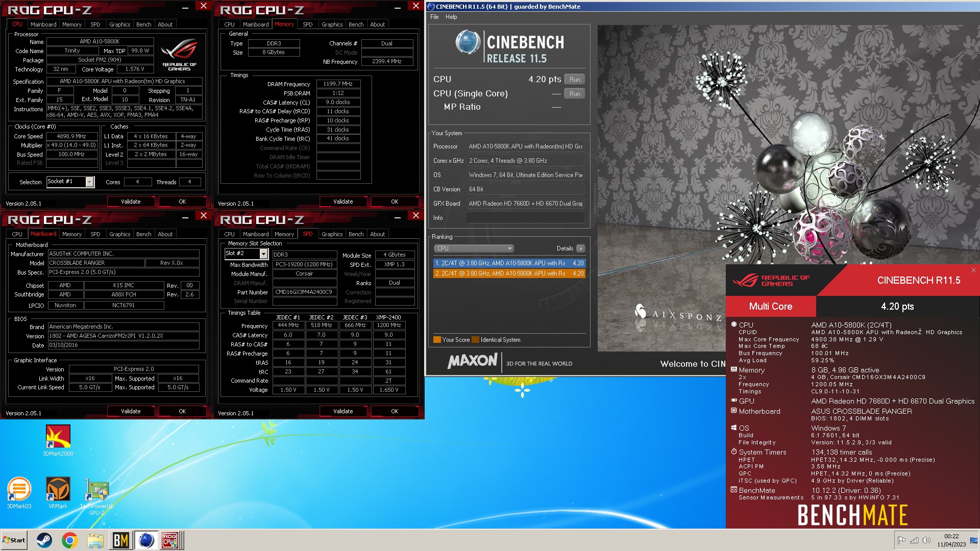Open the File menu in Cinebench

[434, 17]
